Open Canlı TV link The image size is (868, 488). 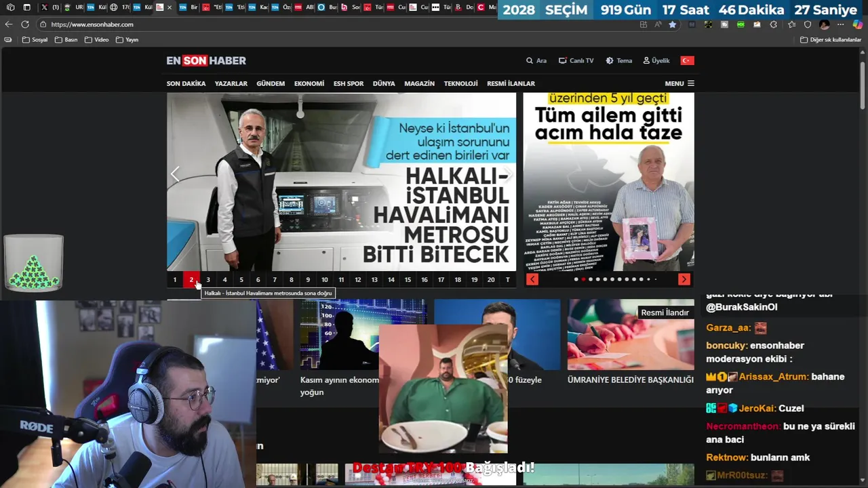click(576, 60)
